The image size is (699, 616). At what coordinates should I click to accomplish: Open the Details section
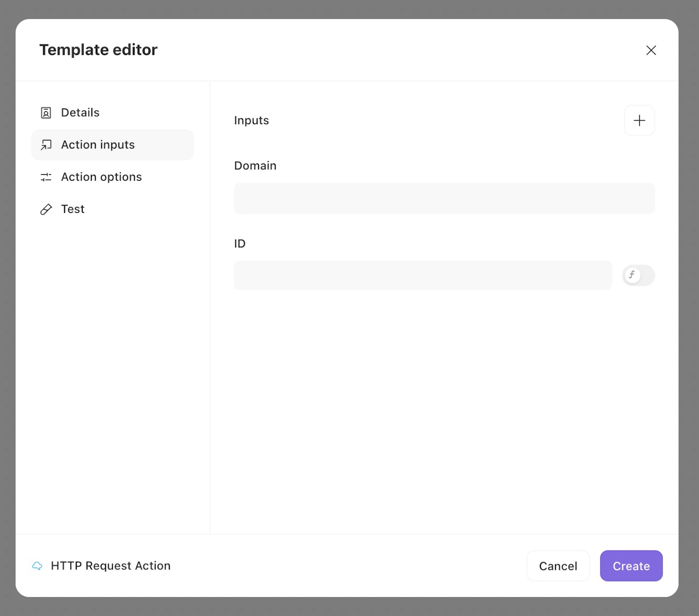(80, 113)
